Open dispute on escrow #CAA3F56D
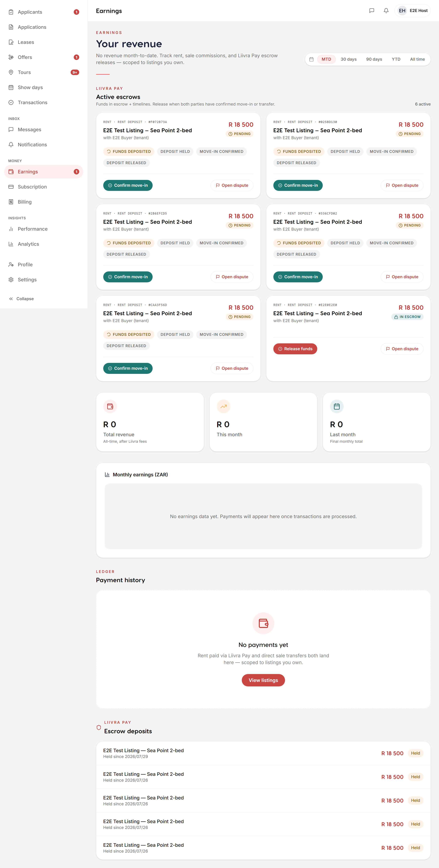439x868 pixels. coord(232,369)
